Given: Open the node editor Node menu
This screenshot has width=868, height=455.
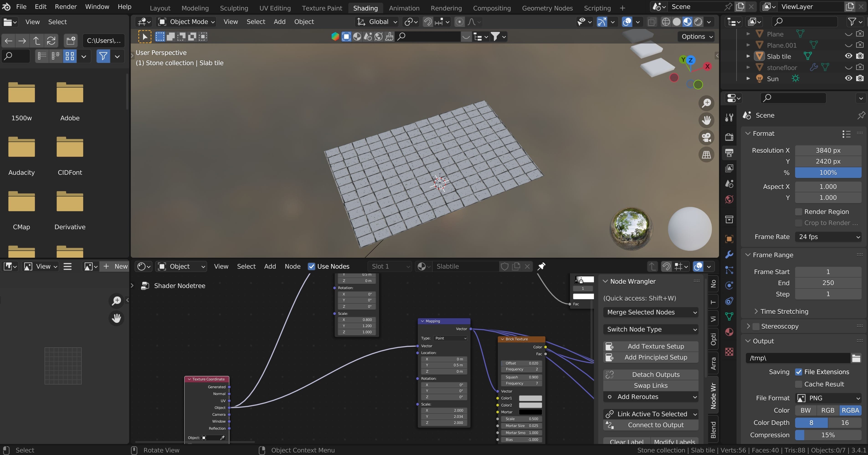Looking at the screenshot, I should [x=293, y=266].
